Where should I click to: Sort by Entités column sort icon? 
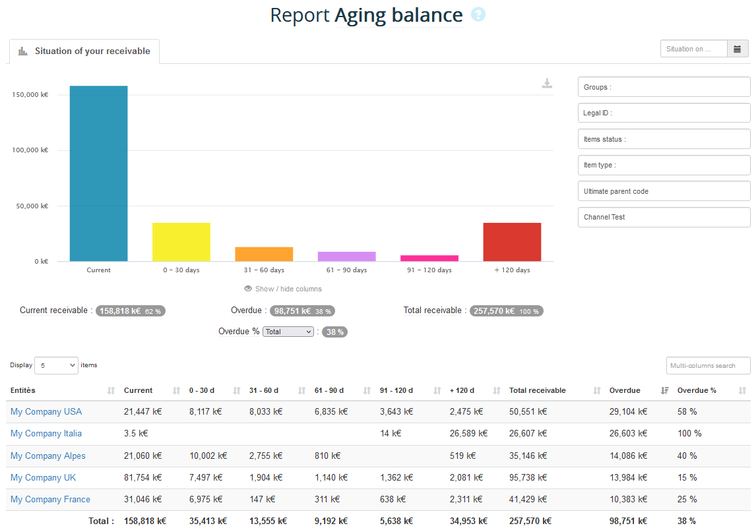tap(111, 391)
